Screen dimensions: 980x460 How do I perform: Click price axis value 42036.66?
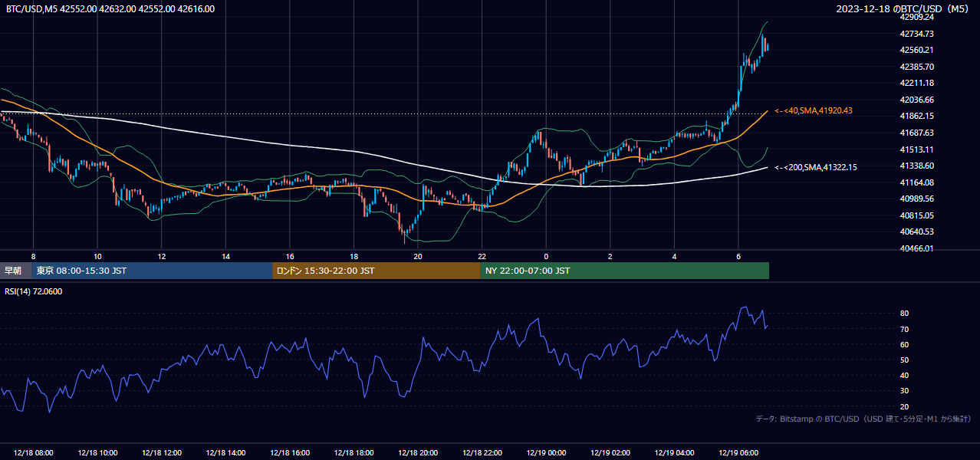point(917,100)
